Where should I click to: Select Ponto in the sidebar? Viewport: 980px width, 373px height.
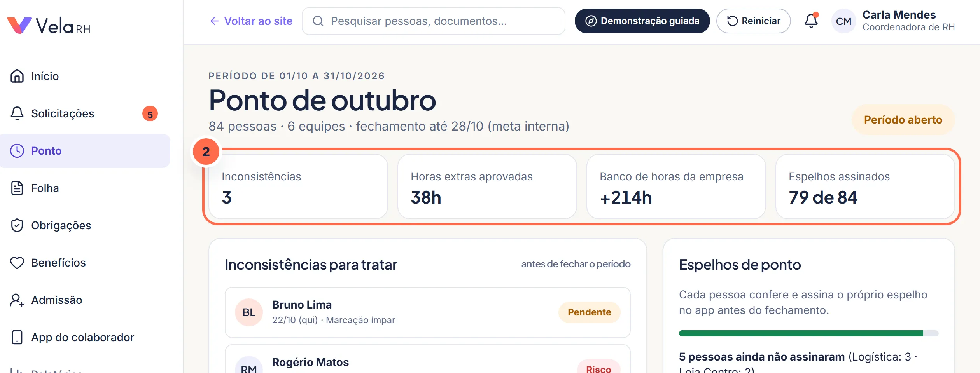tap(85, 151)
